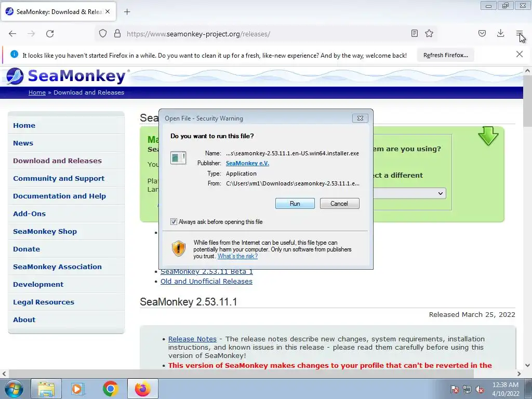Click the application file icon in dialog
This screenshot has width=532, height=399.
coord(178,158)
